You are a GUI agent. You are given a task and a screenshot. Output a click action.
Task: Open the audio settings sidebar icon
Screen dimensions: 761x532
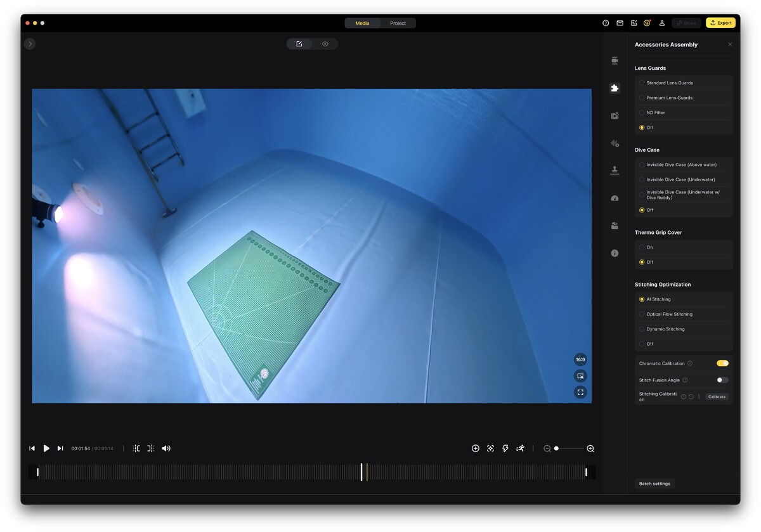click(x=615, y=143)
